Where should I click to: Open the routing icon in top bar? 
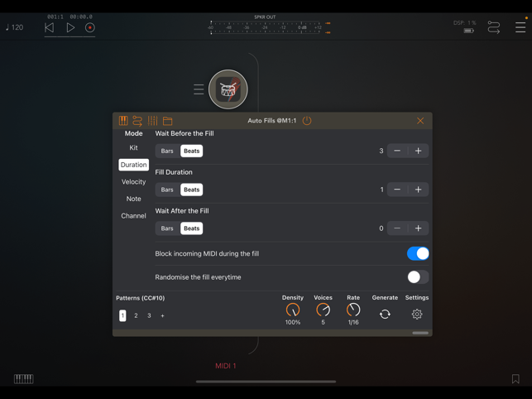click(x=494, y=28)
